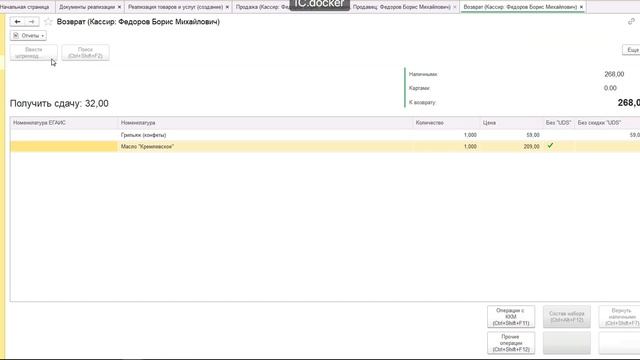Copy link icon at top right
This screenshot has width=640, height=360.
point(631,21)
